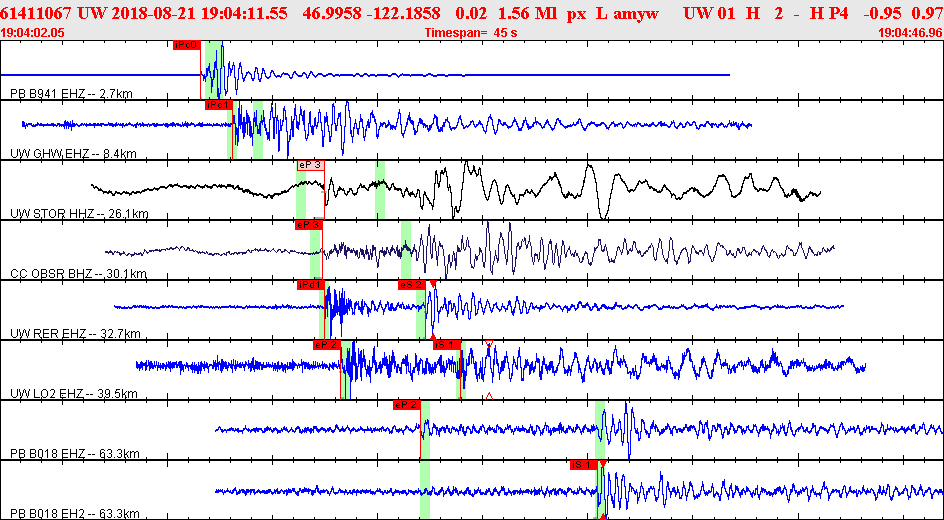Click the eP 3 pick flag on STOR

coord(311,166)
